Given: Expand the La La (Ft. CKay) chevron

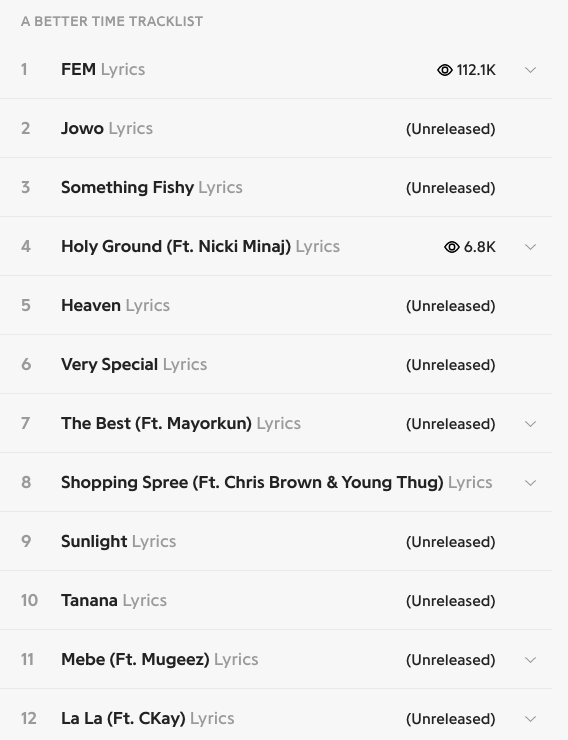Looking at the screenshot, I should [x=530, y=719].
